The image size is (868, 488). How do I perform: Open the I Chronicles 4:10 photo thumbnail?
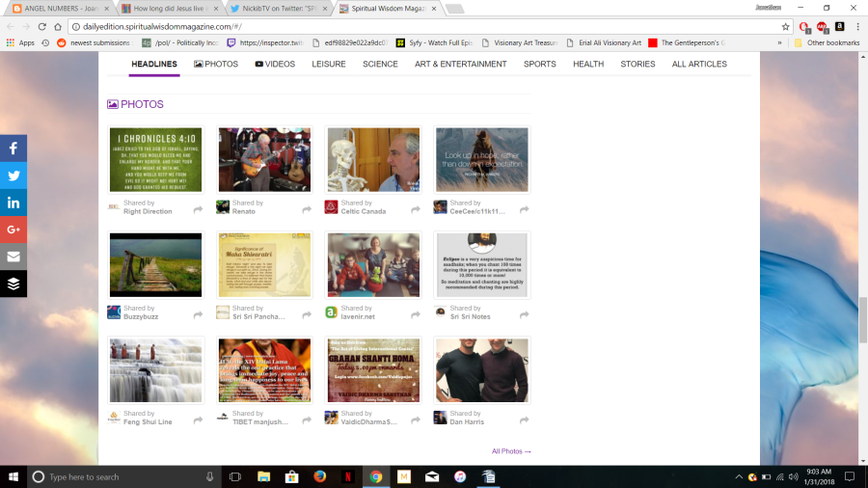click(x=155, y=160)
